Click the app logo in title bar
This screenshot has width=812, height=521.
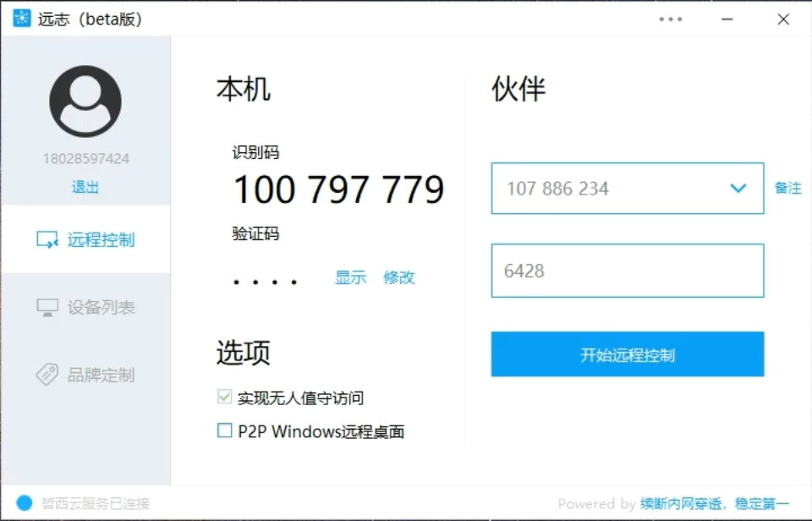tap(19, 18)
